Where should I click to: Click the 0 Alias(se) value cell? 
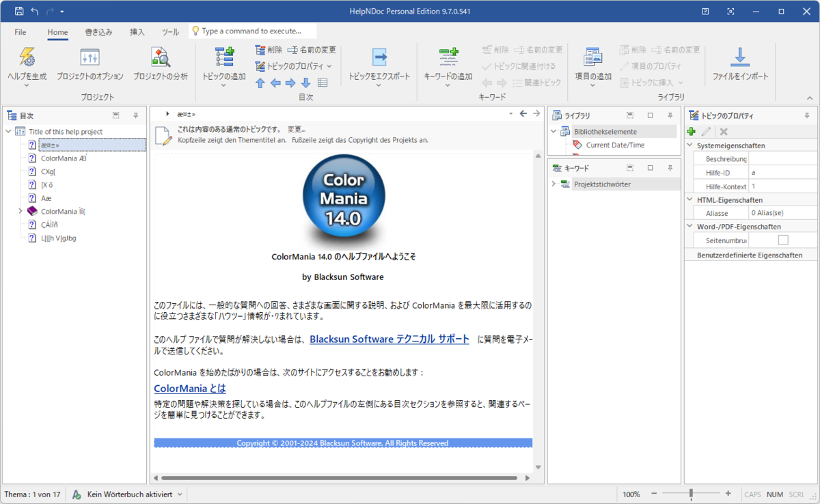pos(782,213)
